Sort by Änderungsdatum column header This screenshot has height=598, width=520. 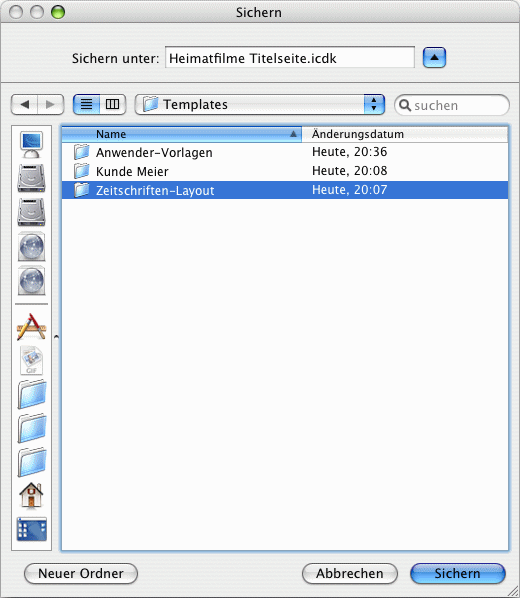point(405,134)
